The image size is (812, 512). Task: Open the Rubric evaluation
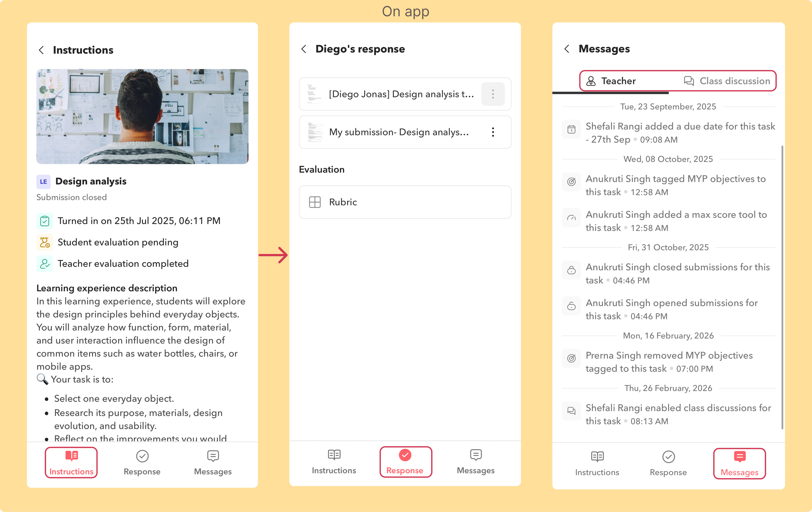click(405, 202)
